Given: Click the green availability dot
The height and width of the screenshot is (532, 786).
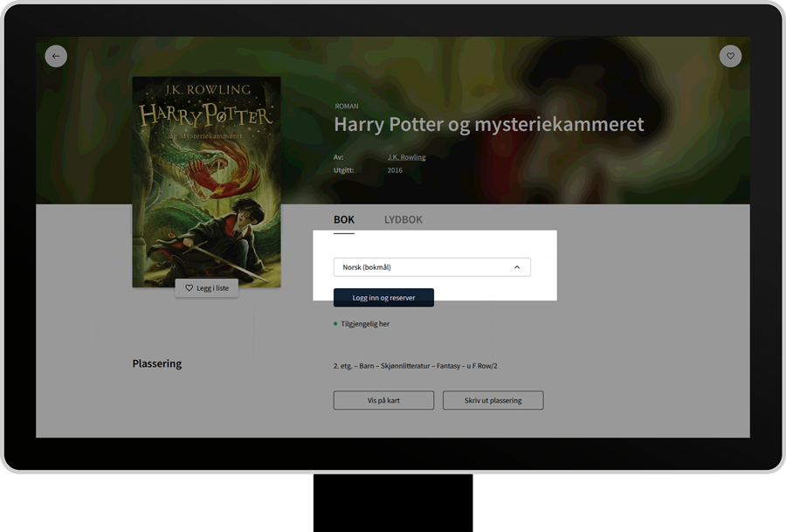Looking at the screenshot, I should (335, 324).
